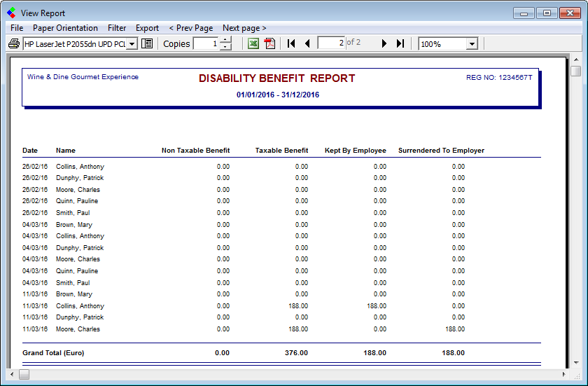The height and width of the screenshot is (386, 588).
Task: Export report to PDF icon
Action: pos(269,44)
